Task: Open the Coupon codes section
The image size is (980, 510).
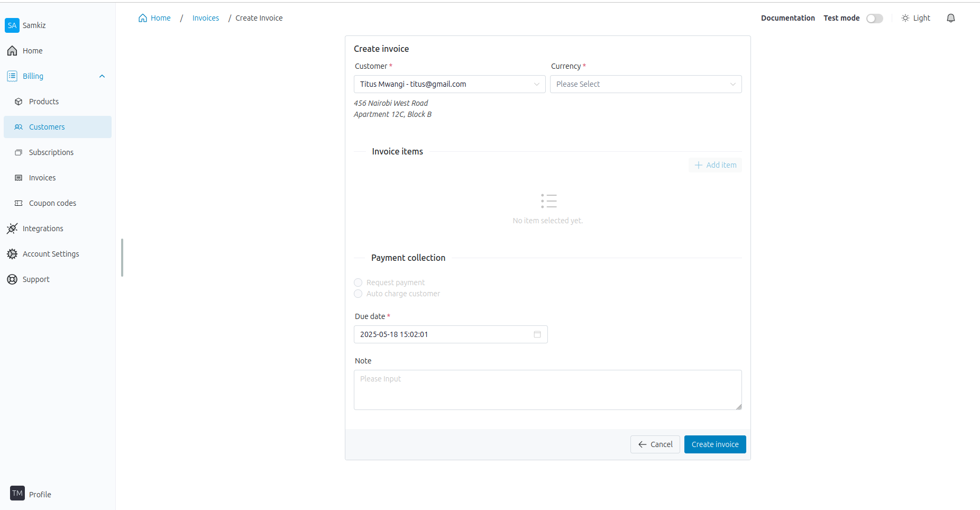Action: point(52,203)
